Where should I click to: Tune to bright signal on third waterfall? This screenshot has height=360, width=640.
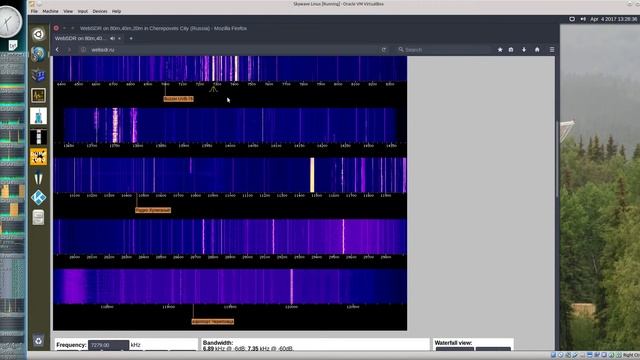tap(312, 175)
